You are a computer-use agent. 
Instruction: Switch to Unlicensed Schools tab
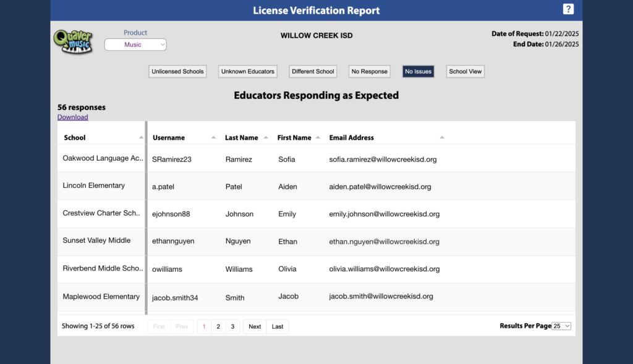pyautogui.click(x=177, y=72)
